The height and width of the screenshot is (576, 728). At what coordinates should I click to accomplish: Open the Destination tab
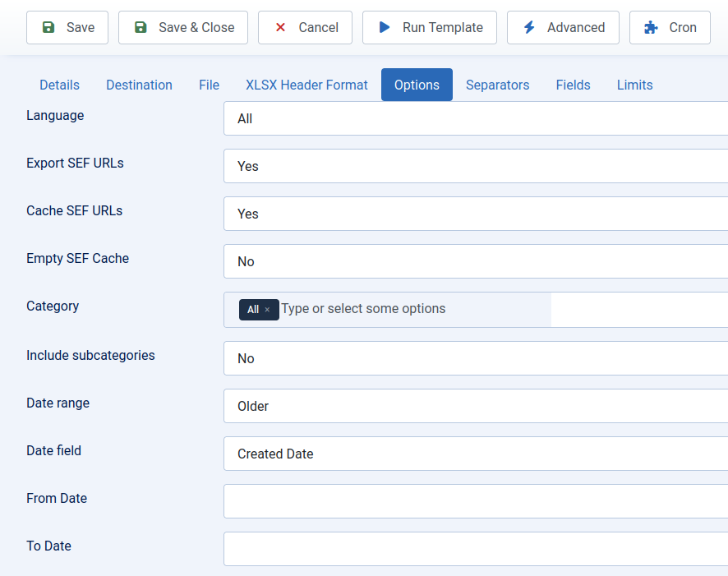pos(139,85)
